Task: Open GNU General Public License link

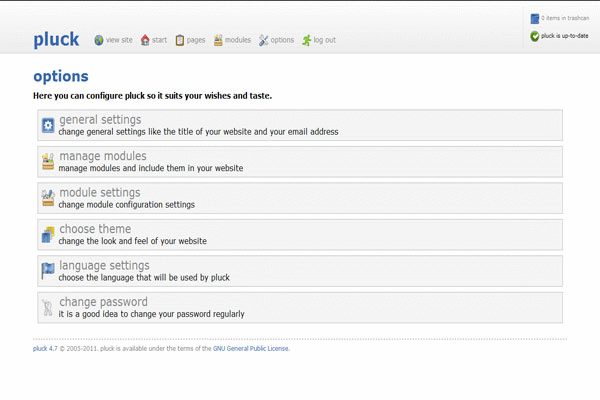Action: (251, 349)
